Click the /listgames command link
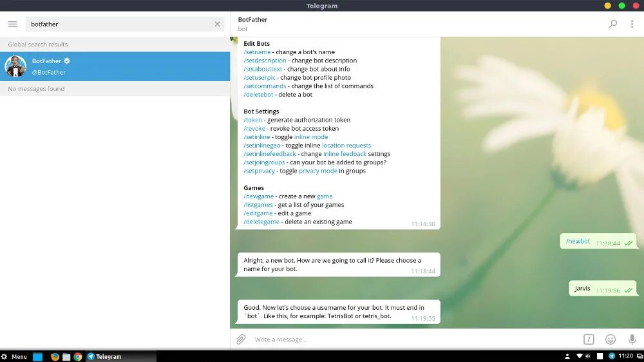This screenshot has width=644, height=362. tap(258, 205)
